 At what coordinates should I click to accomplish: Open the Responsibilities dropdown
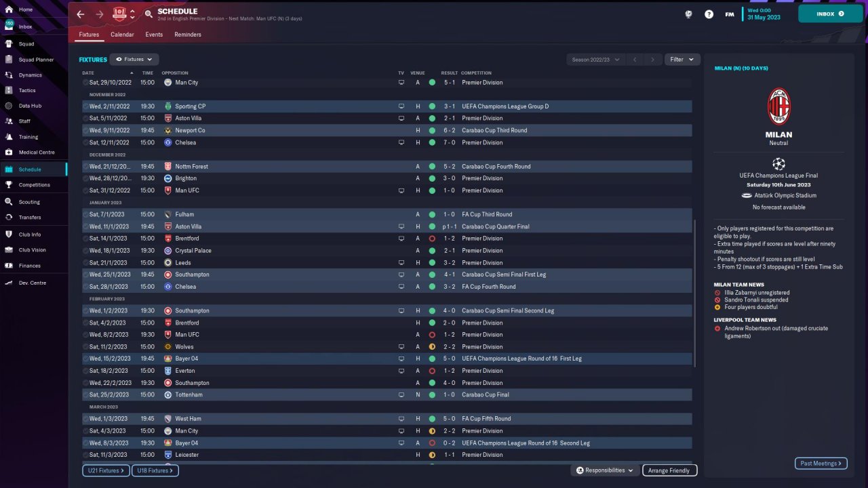coord(605,470)
